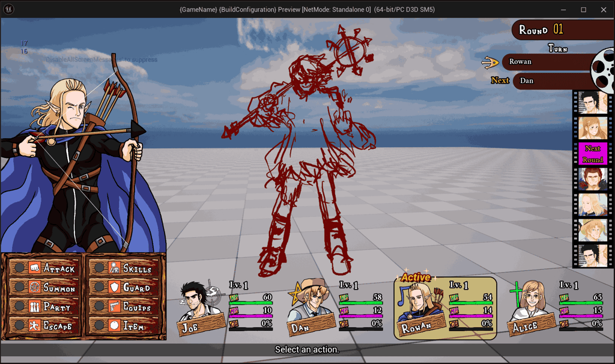Click Joe's MP icon label

(234, 311)
